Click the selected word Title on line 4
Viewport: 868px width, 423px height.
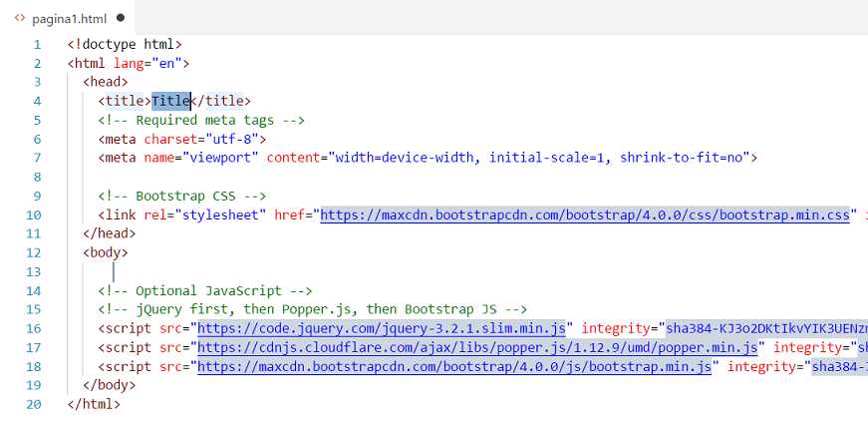point(171,101)
